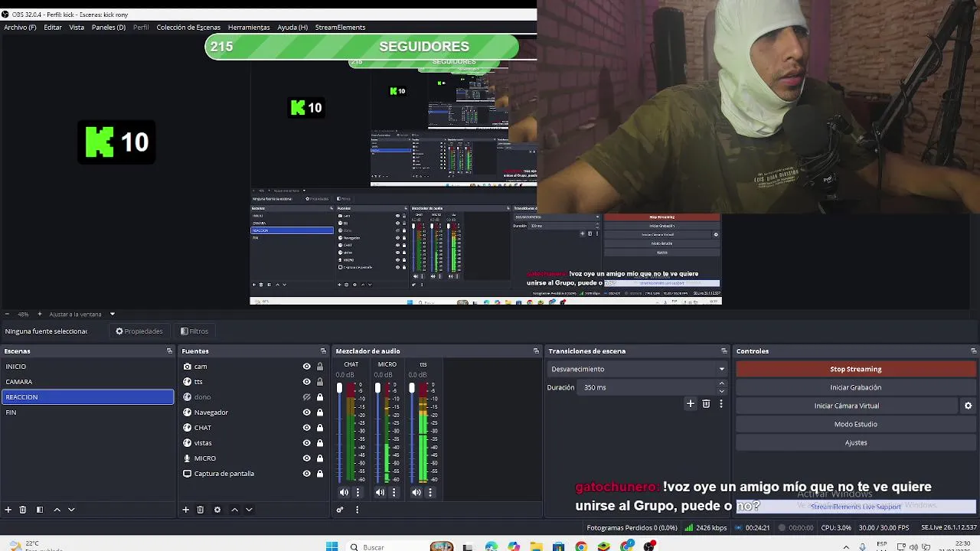Pop out the Mezclador de audio panel
Image resolution: width=980 pixels, height=551 pixels.
point(536,351)
